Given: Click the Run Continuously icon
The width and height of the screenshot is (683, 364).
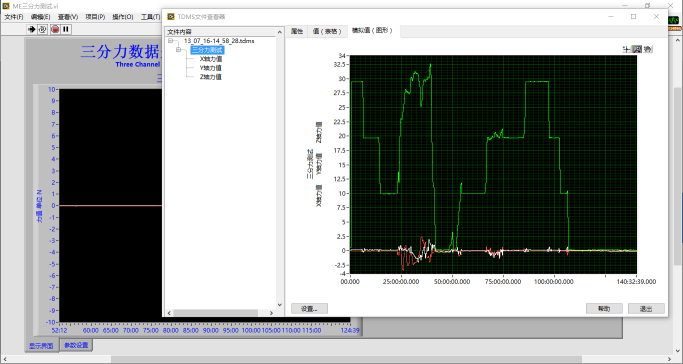Looking at the screenshot, I should (x=42, y=29).
